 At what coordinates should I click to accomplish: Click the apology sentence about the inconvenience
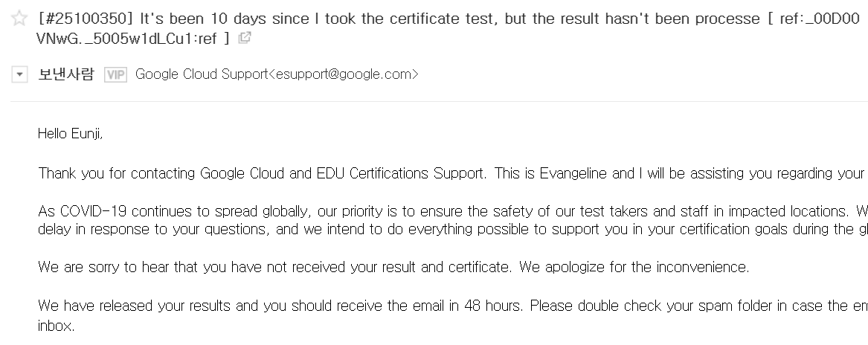pos(393,267)
